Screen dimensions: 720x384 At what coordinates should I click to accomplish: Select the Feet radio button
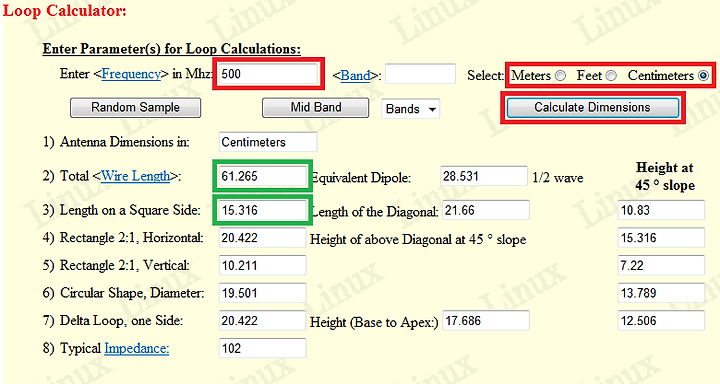[611, 76]
